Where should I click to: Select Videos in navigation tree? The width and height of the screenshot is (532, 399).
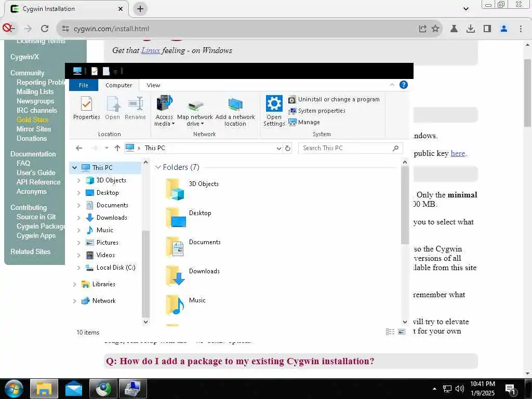tap(100, 255)
